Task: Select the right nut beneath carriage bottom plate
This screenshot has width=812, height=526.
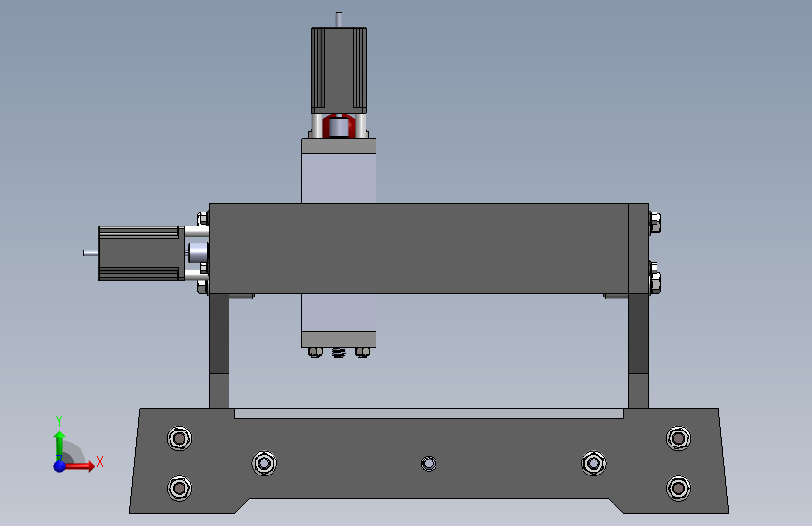Action: click(x=362, y=353)
